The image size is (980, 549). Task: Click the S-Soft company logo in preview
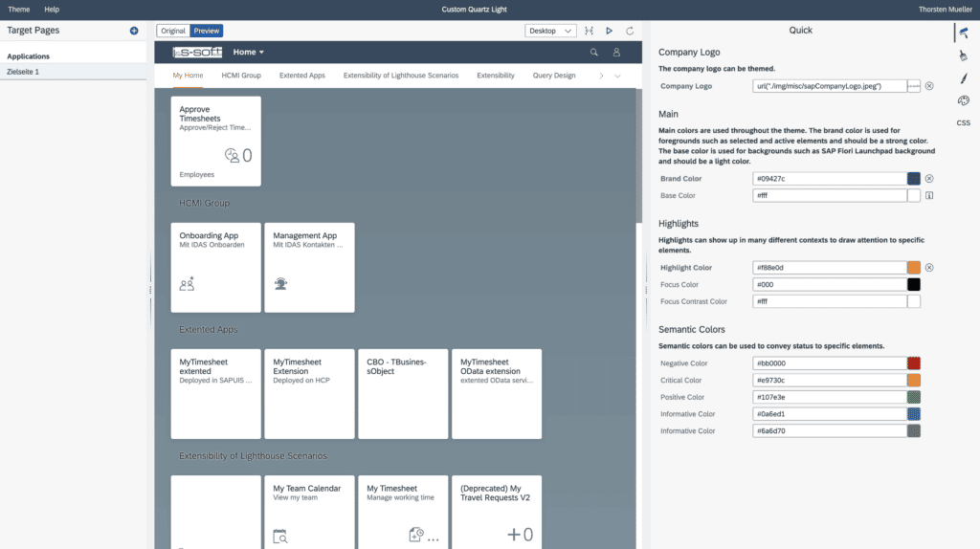[x=197, y=53]
